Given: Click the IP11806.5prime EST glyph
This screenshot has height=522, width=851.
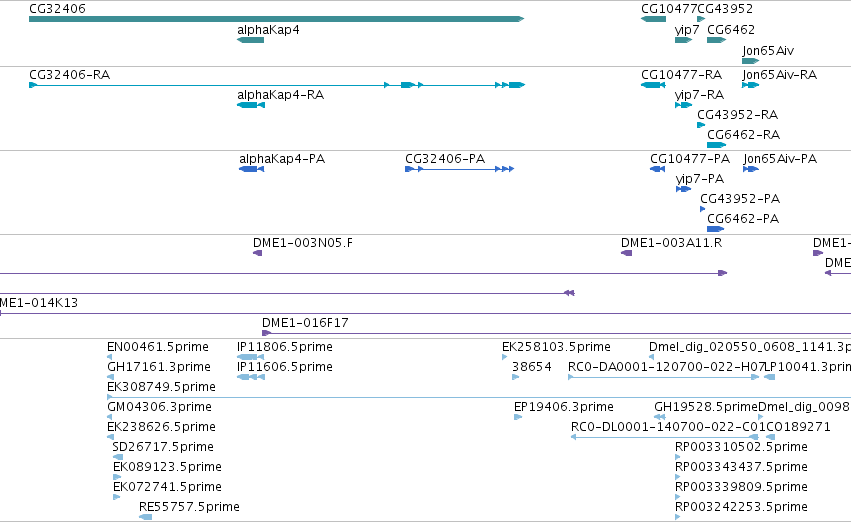Looking at the screenshot, I should click(x=251, y=357).
